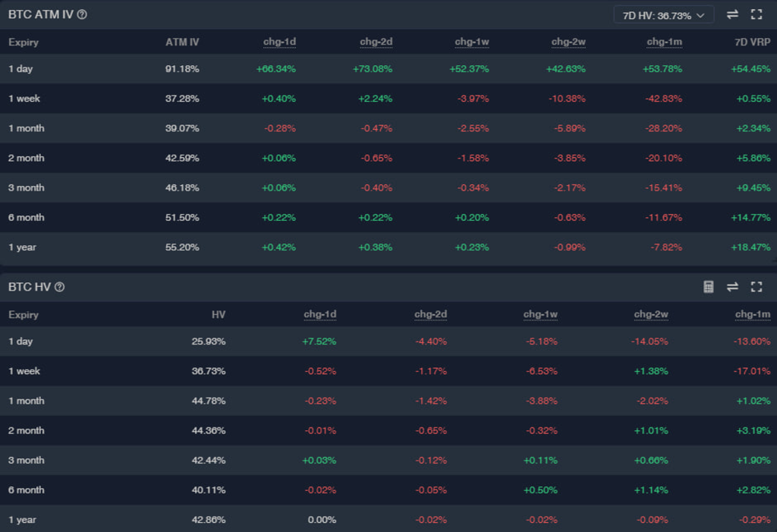Click the chg-1w header in ATM IV table

(x=471, y=42)
